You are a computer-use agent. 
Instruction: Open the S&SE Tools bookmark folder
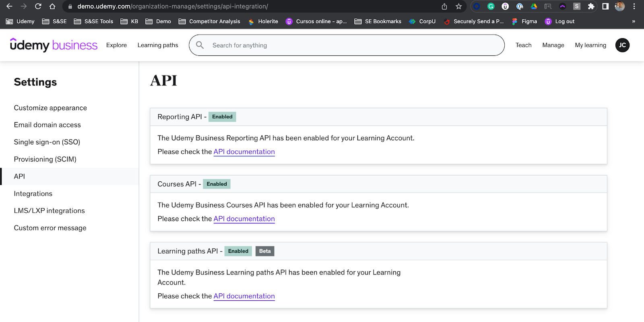pos(93,21)
